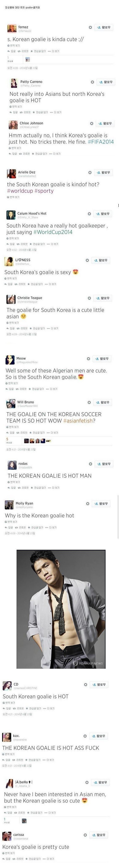Open the gear settings icon on fernaz's tweet
The width and height of the screenshot is (119, 868).
(90, 27)
